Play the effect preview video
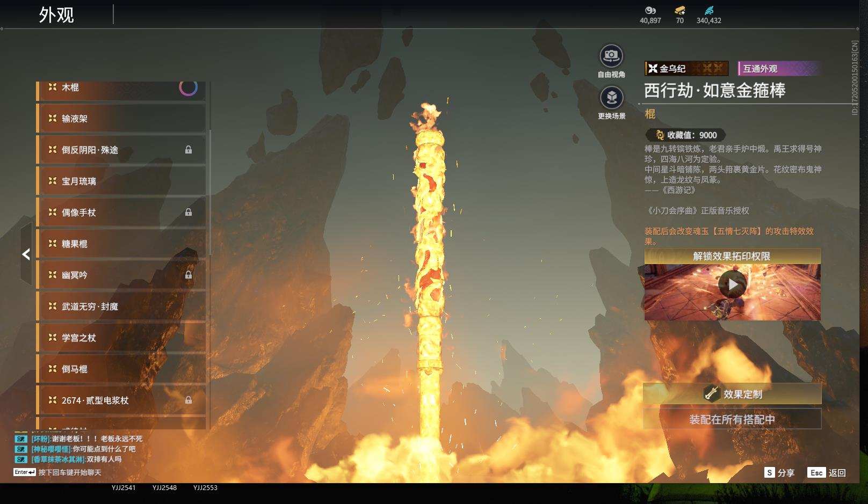This screenshot has height=504, width=868. click(x=732, y=284)
